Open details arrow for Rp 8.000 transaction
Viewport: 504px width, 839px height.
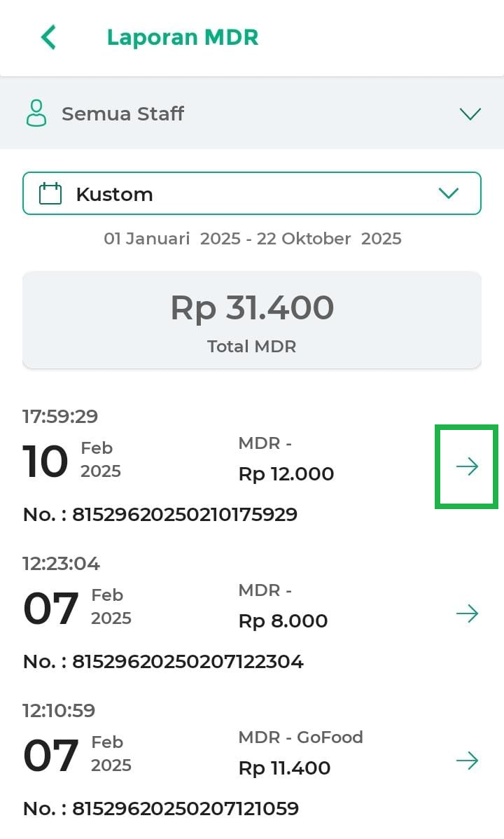[x=467, y=614]
